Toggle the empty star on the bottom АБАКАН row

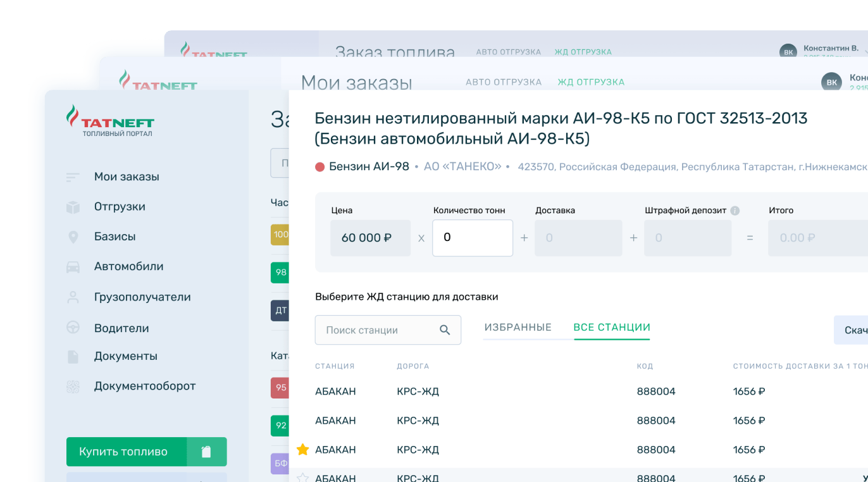(x=303, y=478)
